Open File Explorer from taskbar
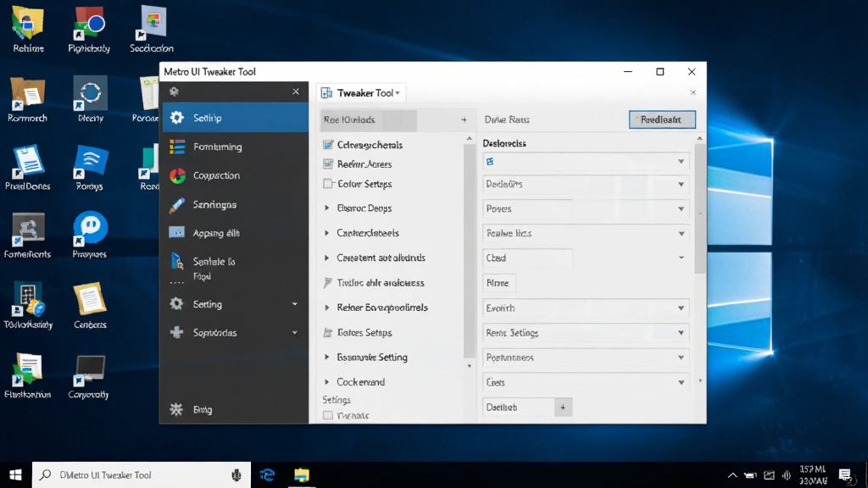The height and width of the screenshot is (488, 868). point(302,474)
